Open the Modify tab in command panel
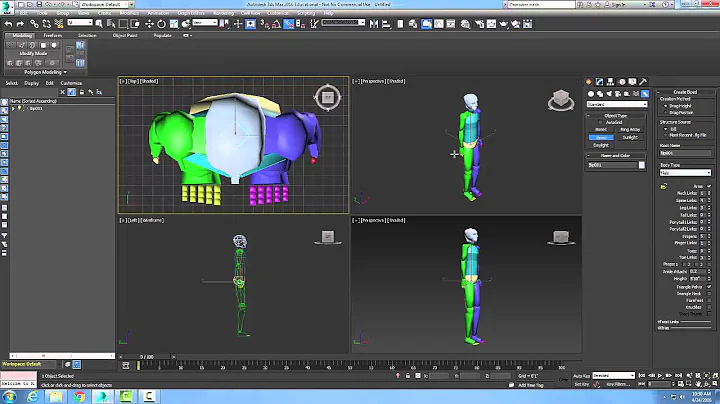The image size is (720, 404). coord(599,82)
